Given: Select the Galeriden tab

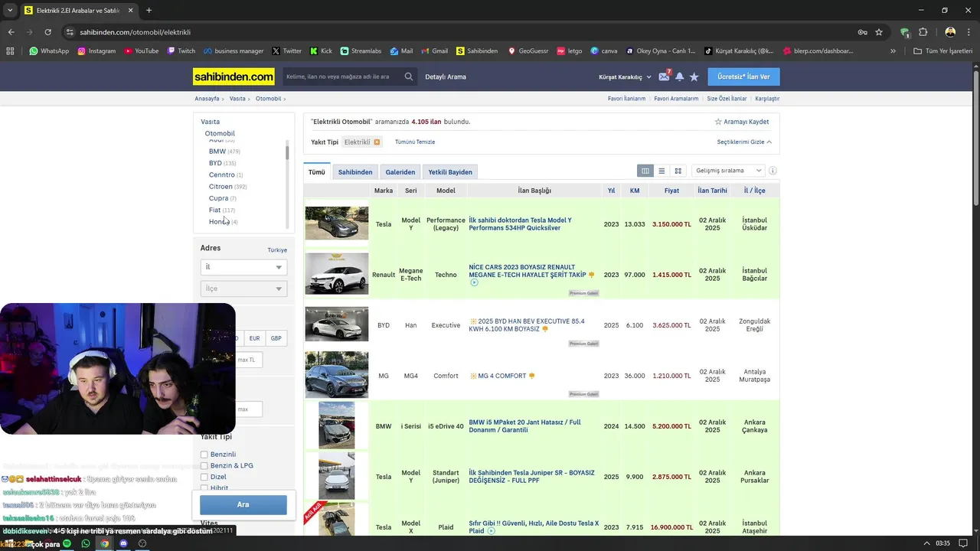Looking at the screenshot, I should (x=400, y=172).
